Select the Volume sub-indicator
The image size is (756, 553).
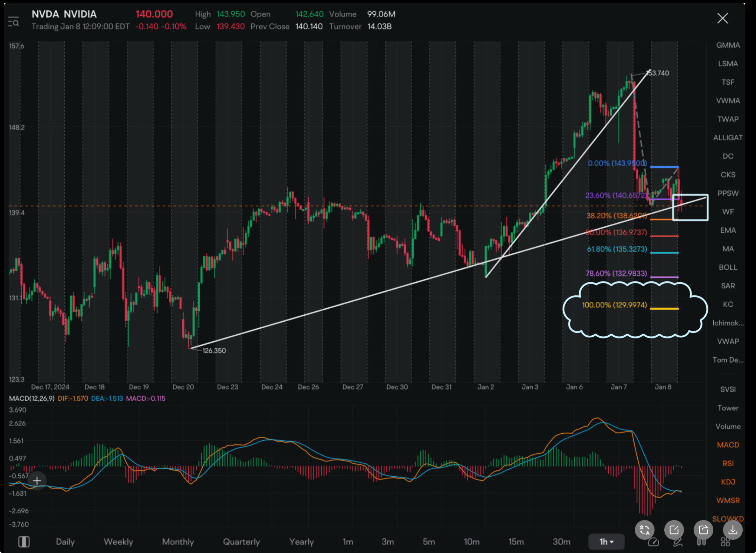(x=728, y=427)
